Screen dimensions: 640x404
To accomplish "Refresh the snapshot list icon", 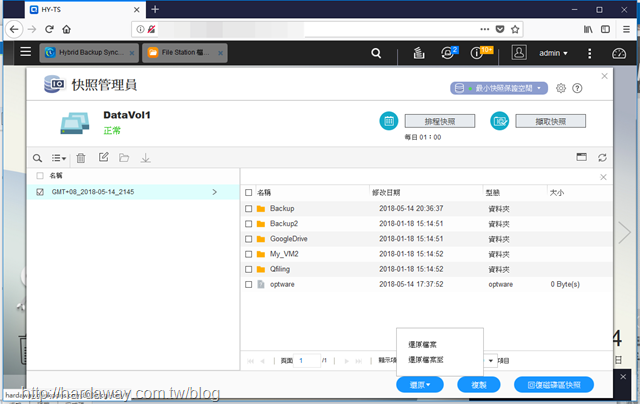I will tap(602, 158).
